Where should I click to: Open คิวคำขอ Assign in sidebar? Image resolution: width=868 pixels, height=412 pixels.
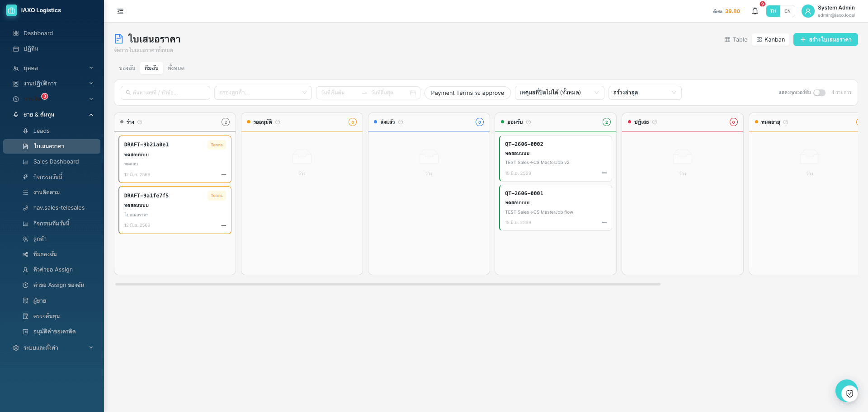pos(52,270)
